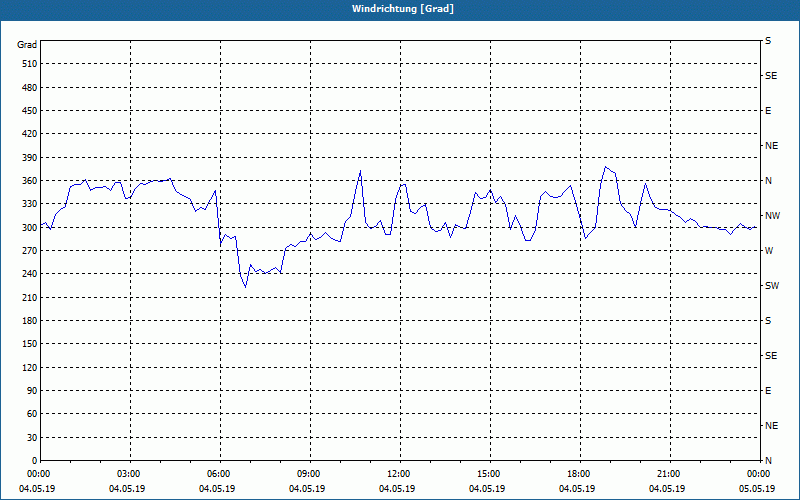
Task: Click the blue line's sharp peak near 10:40
Action: pos(360,171)
